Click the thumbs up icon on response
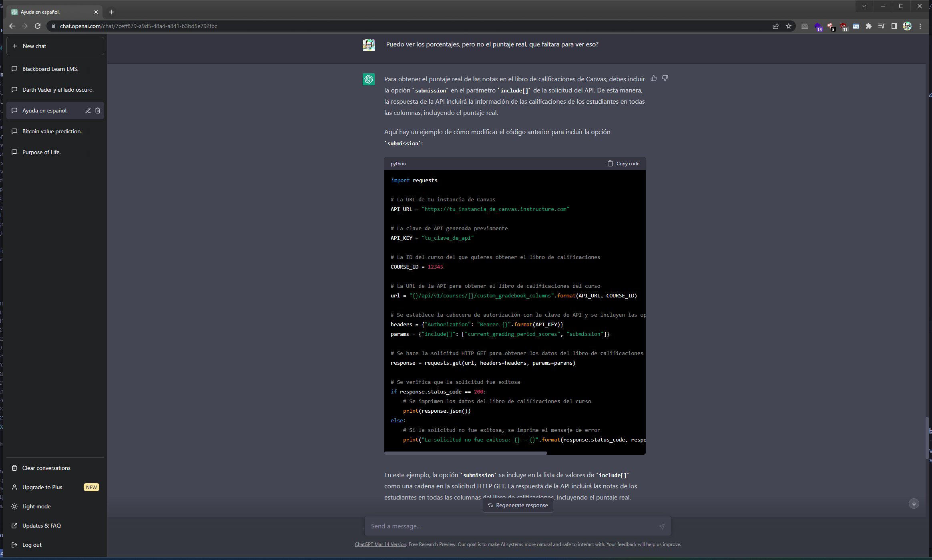 pos(654,78)
